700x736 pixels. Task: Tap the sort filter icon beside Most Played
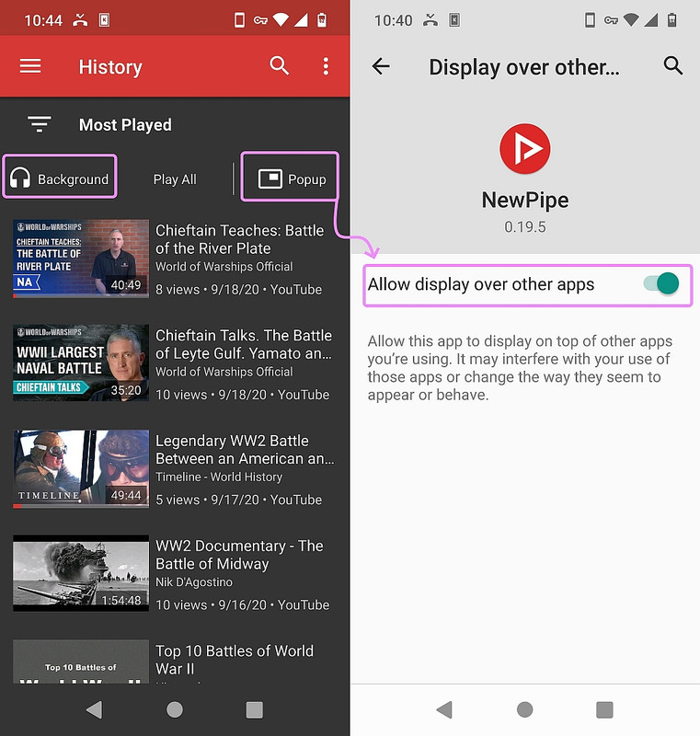40,124
